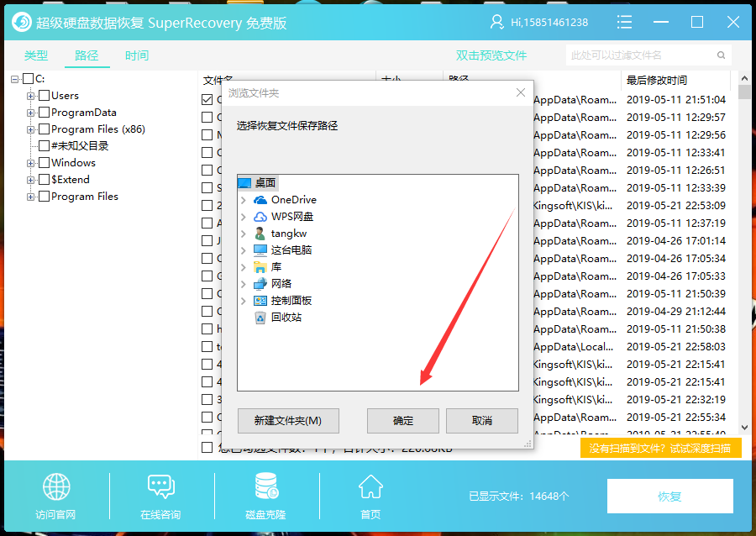Expand the $Extend tree node

click(x=30, y=180)
